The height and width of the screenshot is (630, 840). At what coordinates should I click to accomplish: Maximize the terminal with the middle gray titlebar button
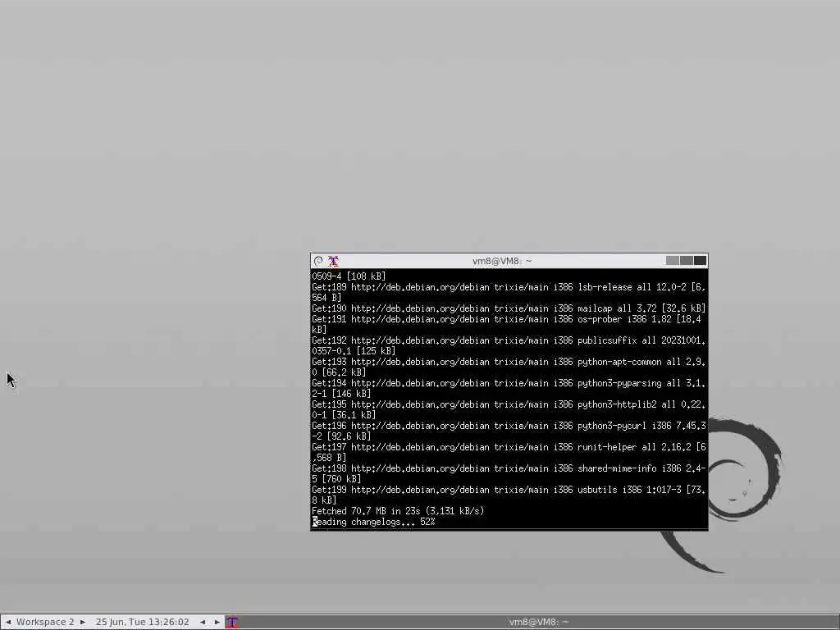point(687,260)
